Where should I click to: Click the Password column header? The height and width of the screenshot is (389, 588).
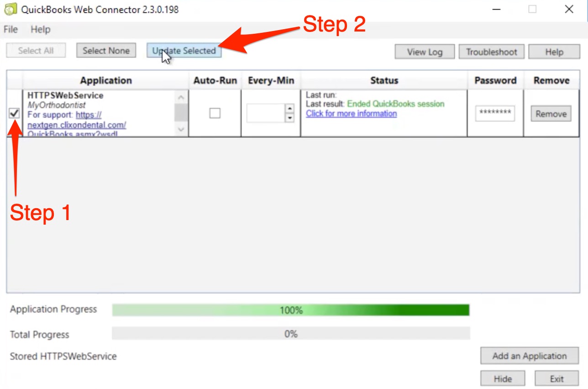coord(495,81)
